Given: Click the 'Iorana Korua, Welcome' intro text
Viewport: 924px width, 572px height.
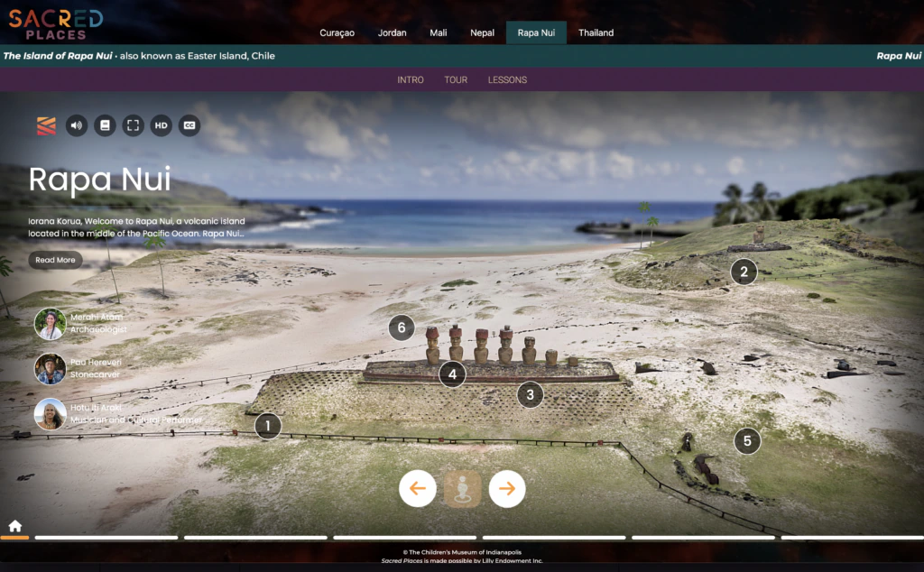Looking at the screenshot, I should pos(136,227).
